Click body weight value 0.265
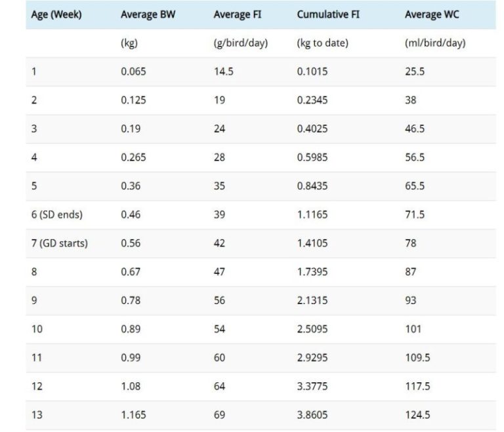 [133, 157]
